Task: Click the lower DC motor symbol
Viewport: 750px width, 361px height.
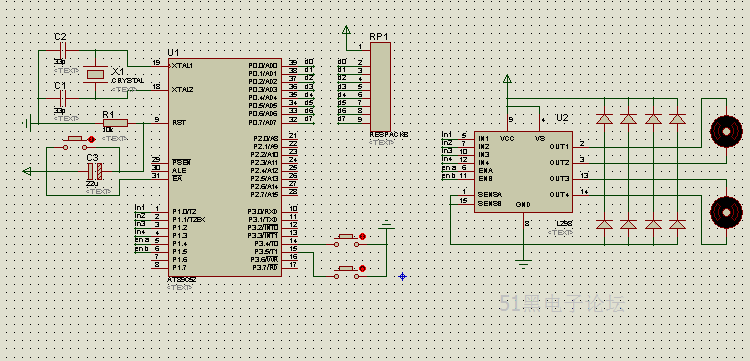Action: (x=726, y=211)
